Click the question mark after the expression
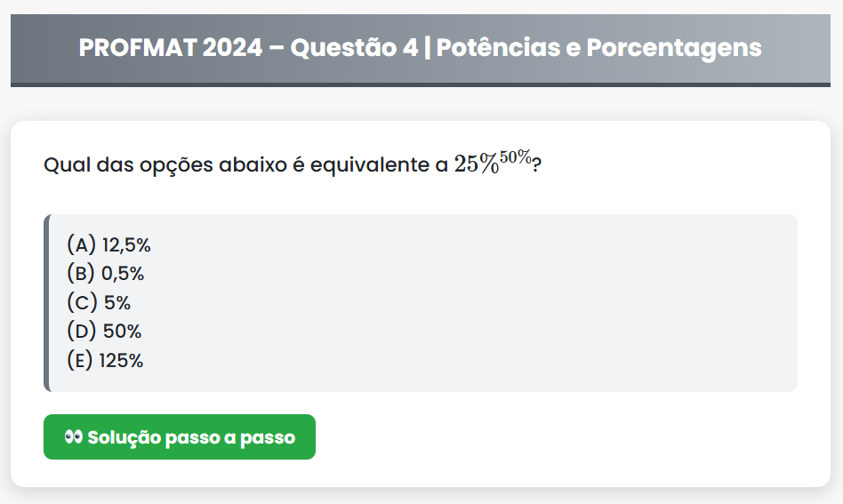The image size is (843, 504). (x=537, y=165)
